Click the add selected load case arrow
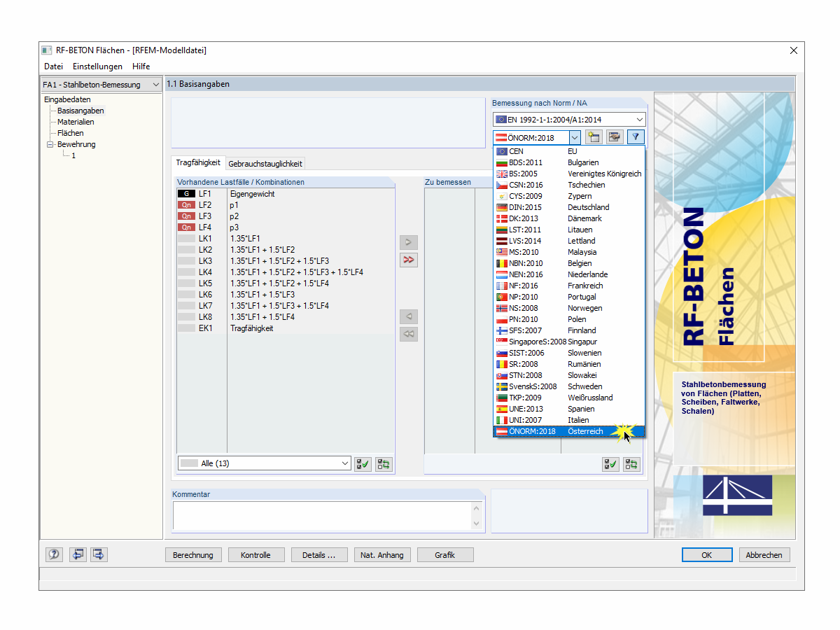The height and width of the screenshot is (630, 840). point(409,242)
